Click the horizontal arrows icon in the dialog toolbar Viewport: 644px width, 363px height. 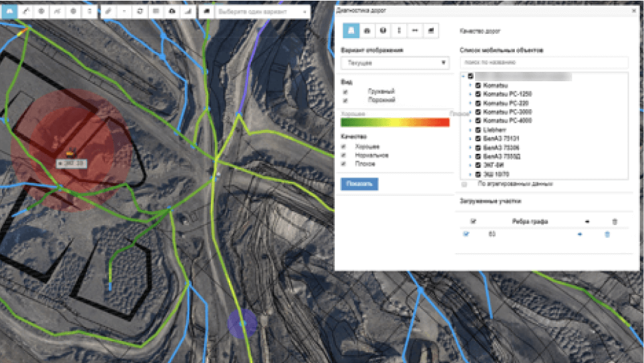415,31
